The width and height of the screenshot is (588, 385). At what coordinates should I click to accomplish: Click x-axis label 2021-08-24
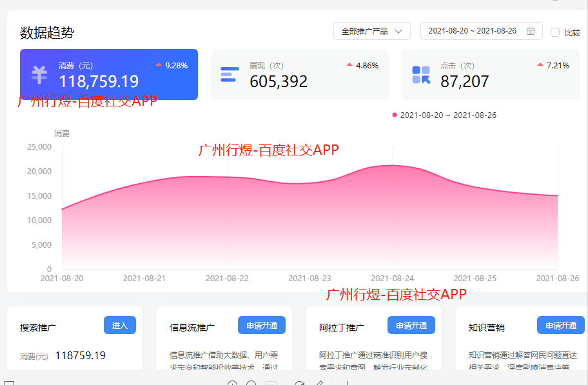tap(392, 279)
